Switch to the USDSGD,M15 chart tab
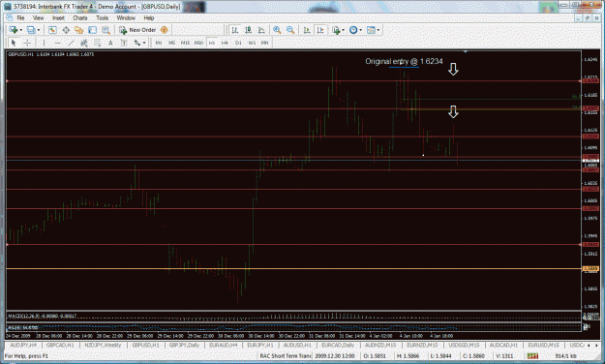 (464, 345)
